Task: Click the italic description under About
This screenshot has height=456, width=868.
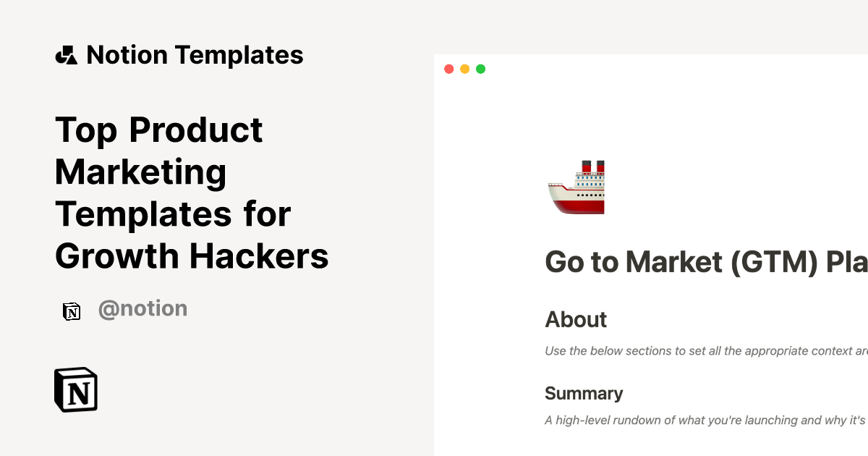Action: [x=705, y=352]
